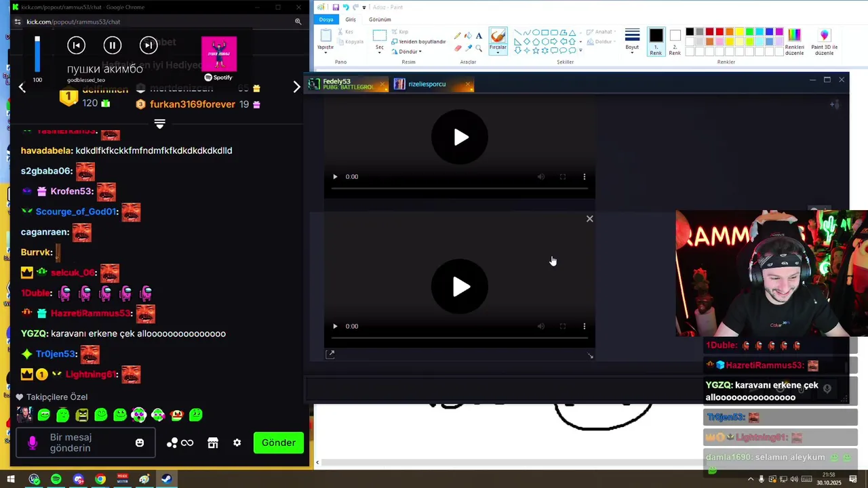Open the Dosya menu in Paint
Screen dimensions: 868x488
pos(326,20)
